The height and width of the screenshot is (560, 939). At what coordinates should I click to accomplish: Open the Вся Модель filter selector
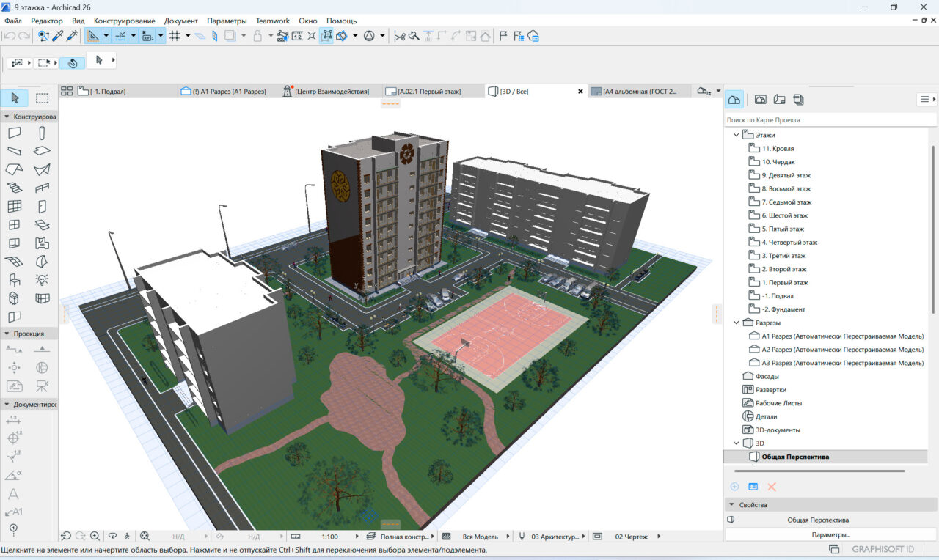[483, 536]
